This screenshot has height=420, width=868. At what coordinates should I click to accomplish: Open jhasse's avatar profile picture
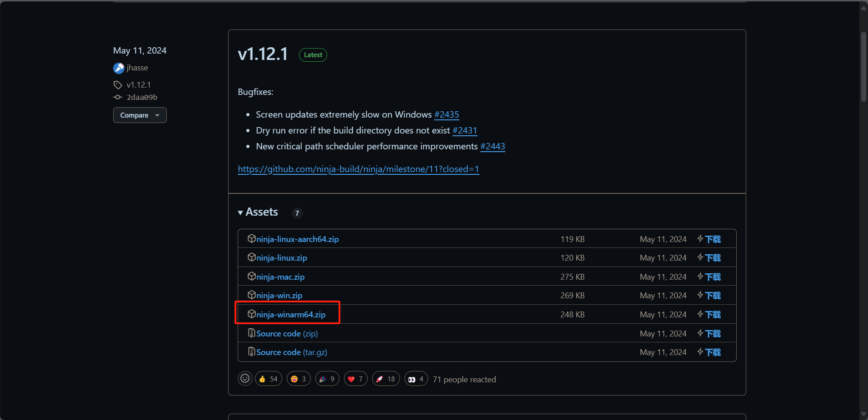pyautogui.click(x=119, y=68)
